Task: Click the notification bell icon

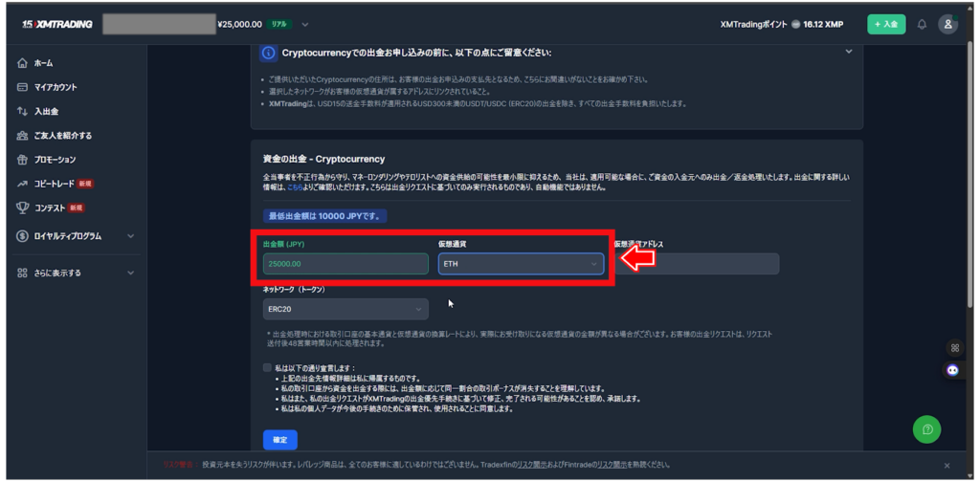Action: pos(922,24)
